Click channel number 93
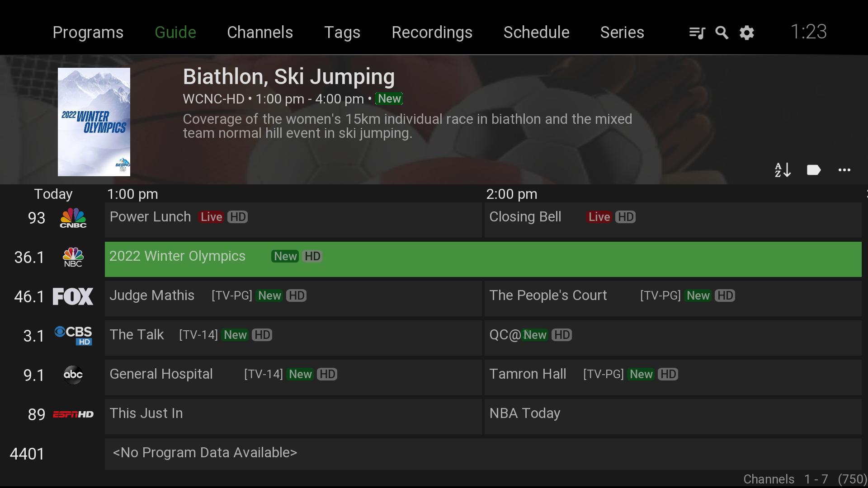 pos(37,218)
